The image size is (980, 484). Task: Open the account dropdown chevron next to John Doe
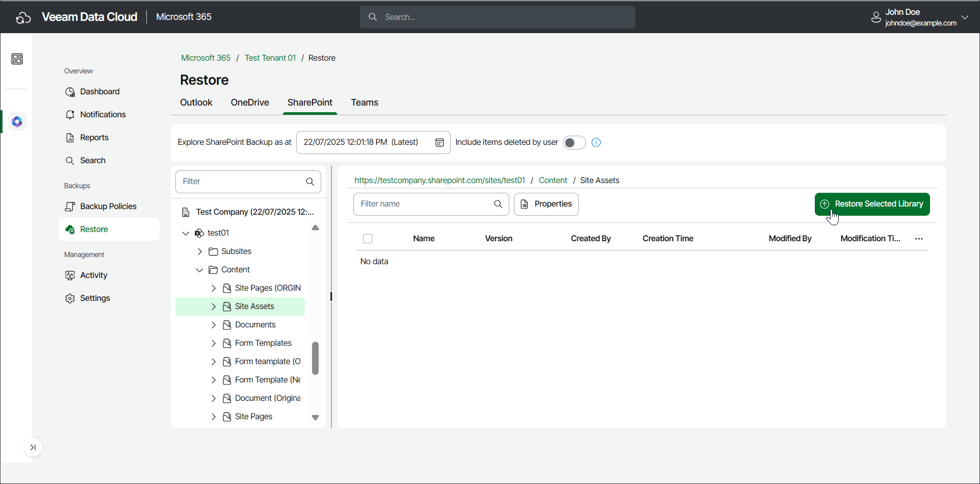coord(965,17)
